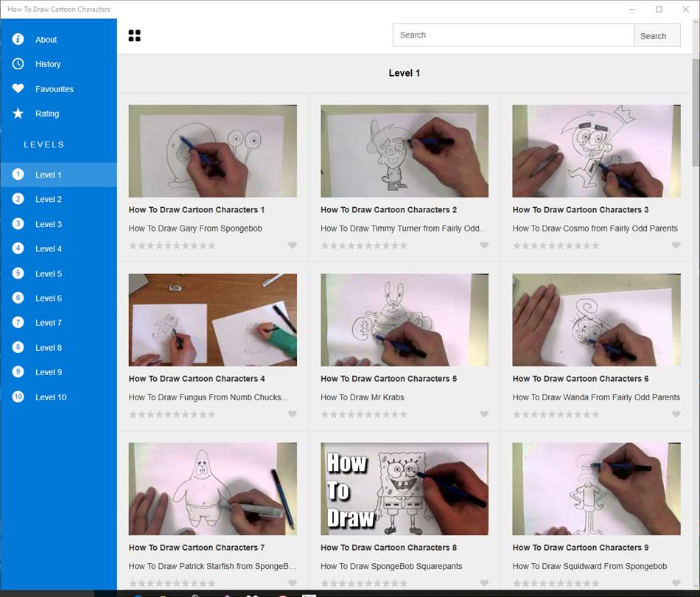Screen dimensions: 700x597
Task: Open the History page label
Action: click(x=48, y=64)
